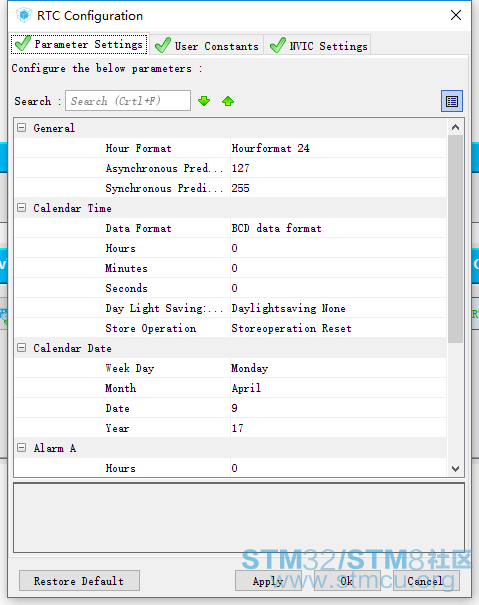This screenshot has height=605, width=479.
Task: Click the green up arrow search-previous icon
Action: pos(228,101)
